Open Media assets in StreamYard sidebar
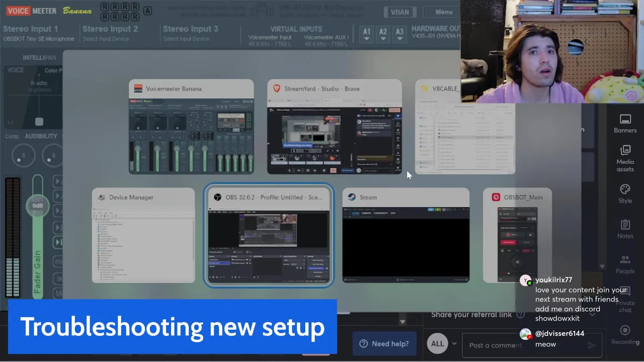The width and height of the screenshot is (644, 362). (625, 158)
